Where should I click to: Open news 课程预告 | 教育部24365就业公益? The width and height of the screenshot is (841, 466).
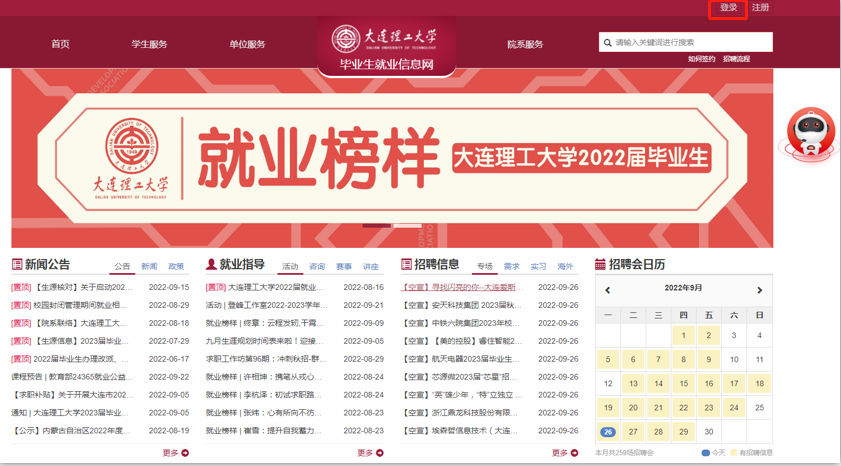[72, 377]
